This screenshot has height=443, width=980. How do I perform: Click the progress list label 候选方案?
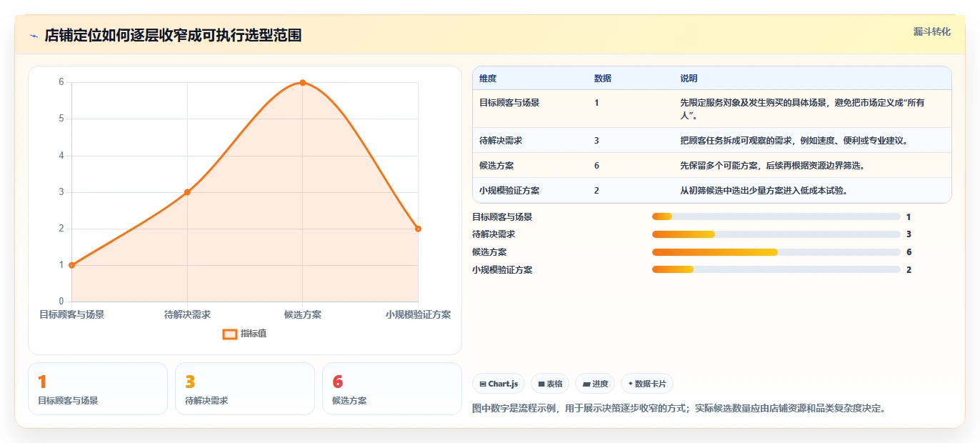[x=489, y=252]
